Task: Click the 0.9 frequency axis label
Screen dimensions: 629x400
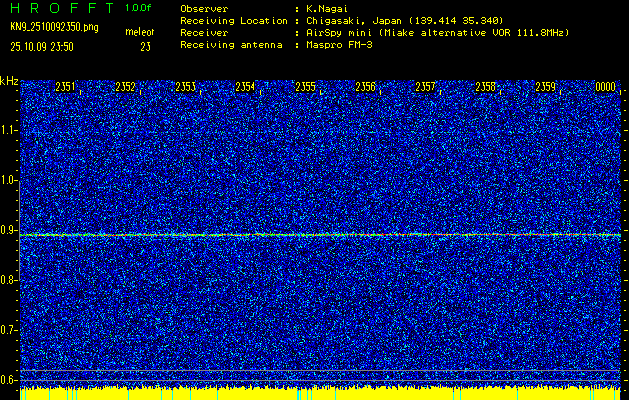Action: pyautogui.click(x=9, y=230)
